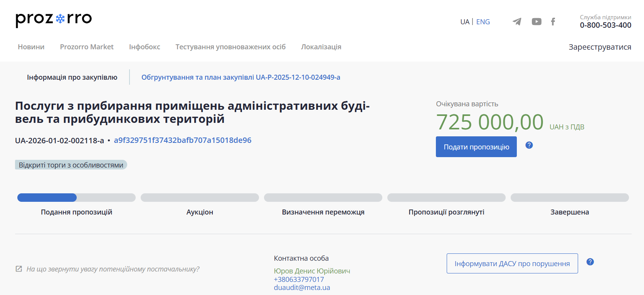Open Локалізація menu item
Image resolution: width=644 pixels, height=295 pixels.
[321, 47]
